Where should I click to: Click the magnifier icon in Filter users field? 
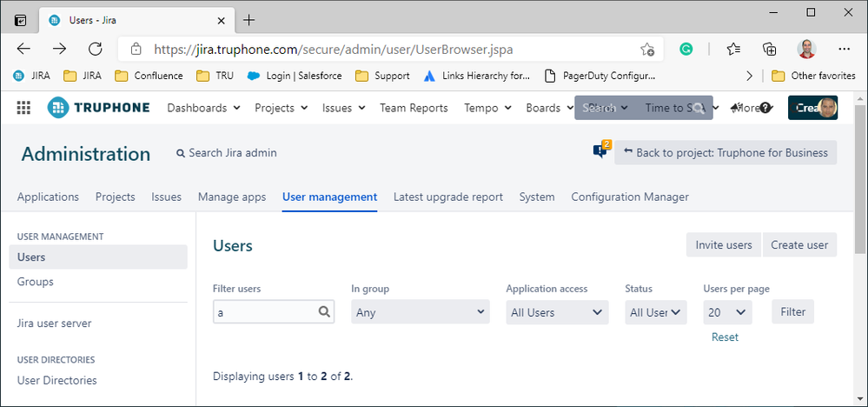tap(324, 311)
